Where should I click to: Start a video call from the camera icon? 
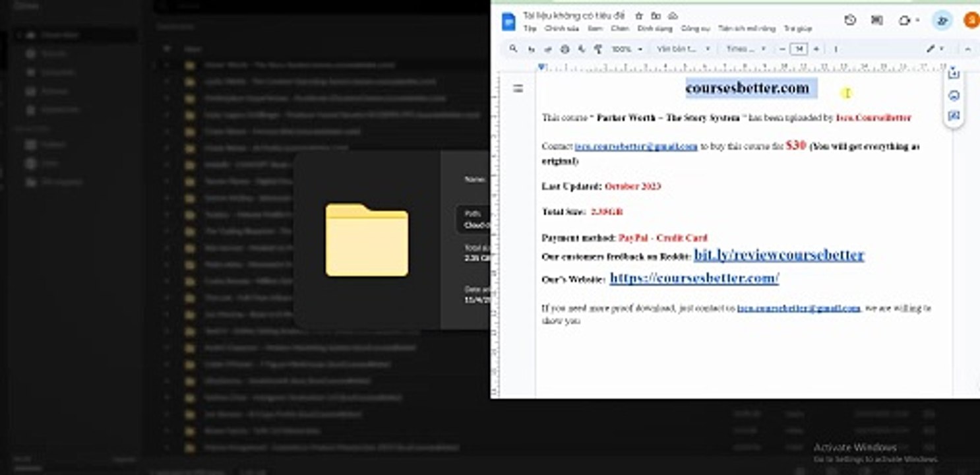(x=903, y=20)
